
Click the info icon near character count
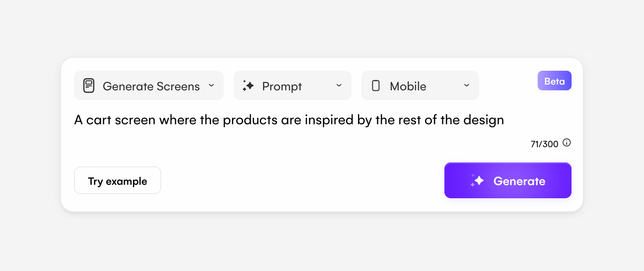pyautogui.click(x=567, y=143)
